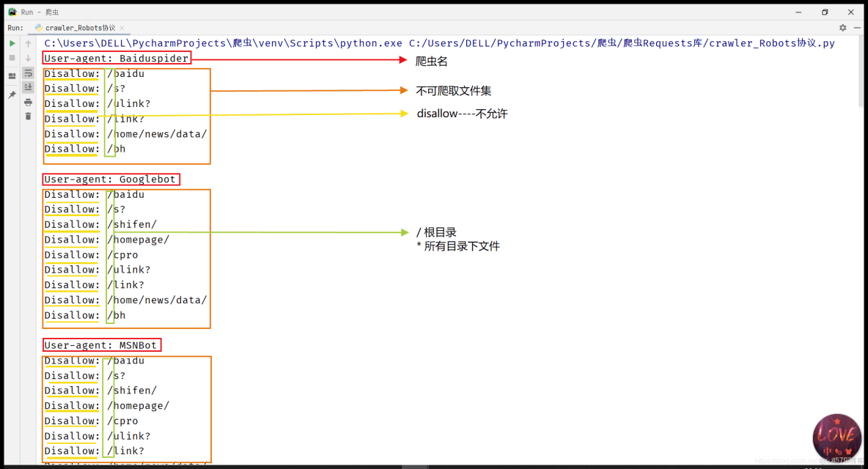Click "Disallow: /s?" under Baiduspider
Screen dimensions: 868x469
click(85, 89)
